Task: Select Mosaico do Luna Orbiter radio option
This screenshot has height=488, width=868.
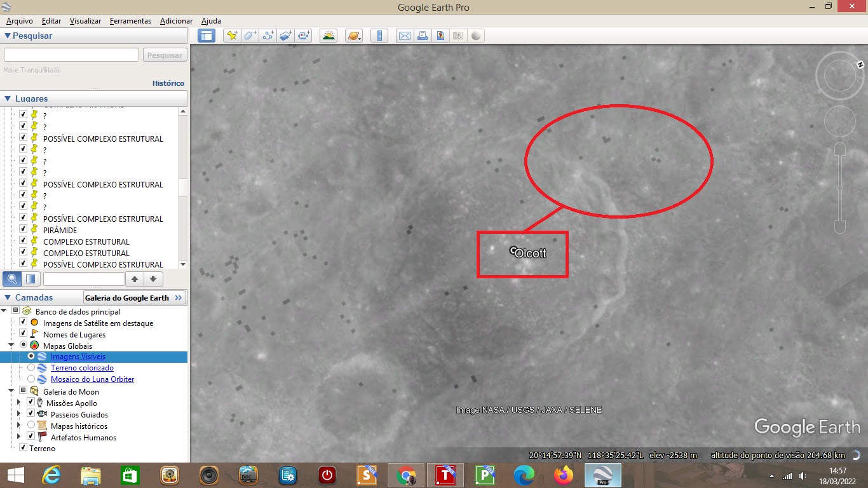Action: 31,379
